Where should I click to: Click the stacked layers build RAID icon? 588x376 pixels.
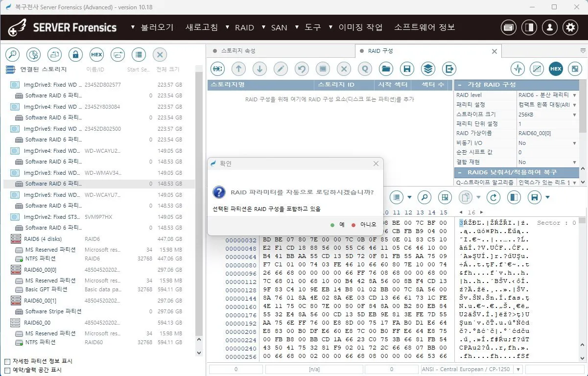pyautogui.click(x=428, y=69)
